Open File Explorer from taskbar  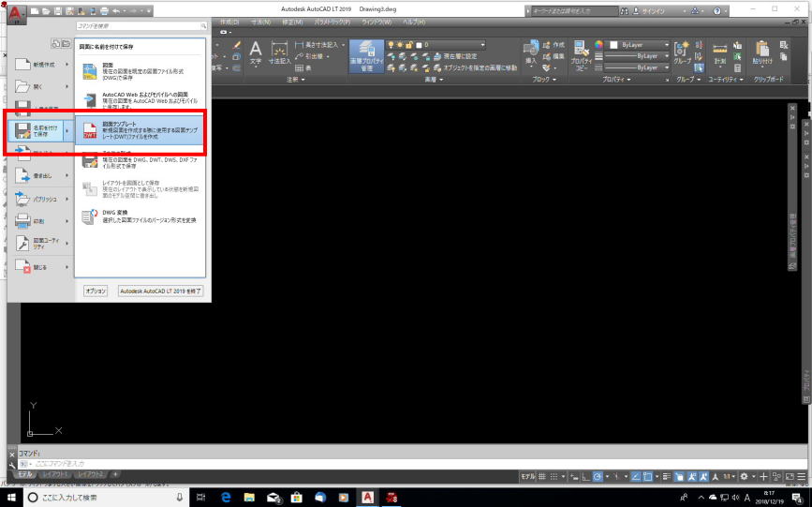click(249, 497)
